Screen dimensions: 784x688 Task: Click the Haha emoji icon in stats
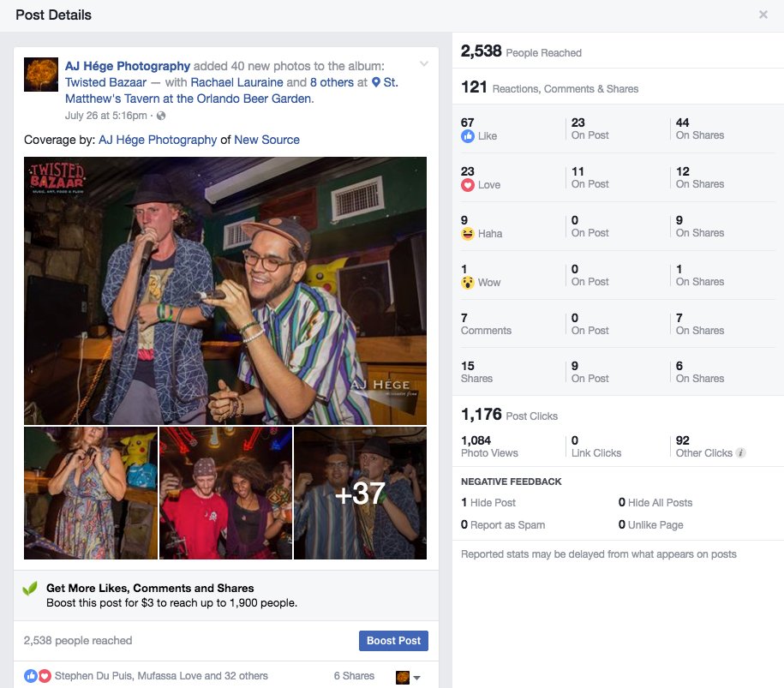pos(468,234)
